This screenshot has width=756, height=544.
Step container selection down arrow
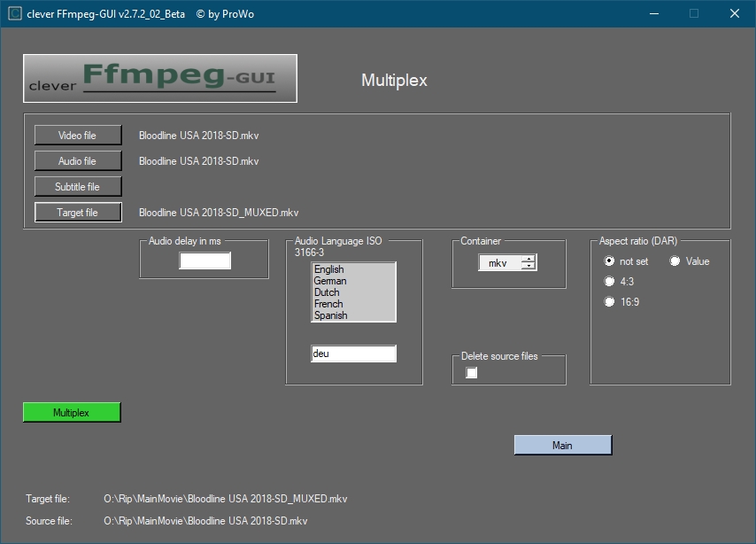529,267
